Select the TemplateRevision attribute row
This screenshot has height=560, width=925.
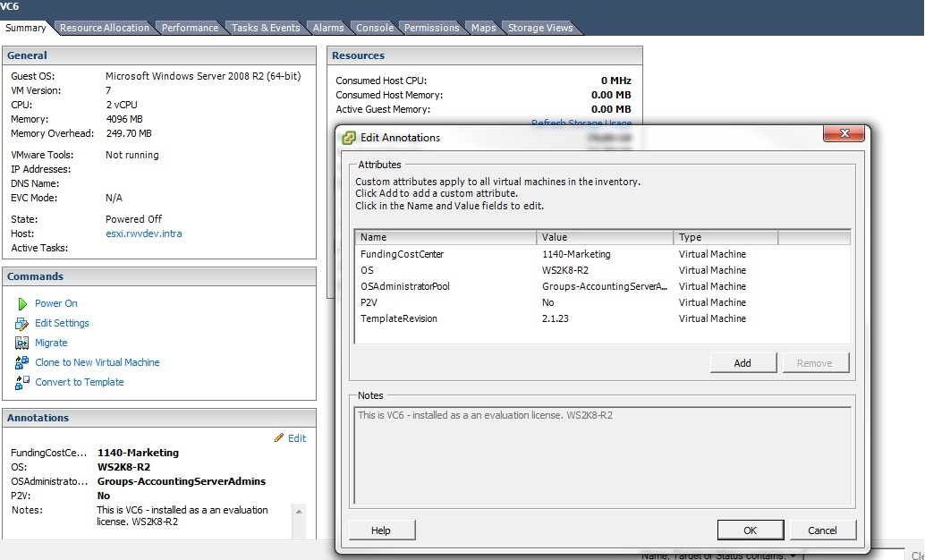tap(602, 318)
